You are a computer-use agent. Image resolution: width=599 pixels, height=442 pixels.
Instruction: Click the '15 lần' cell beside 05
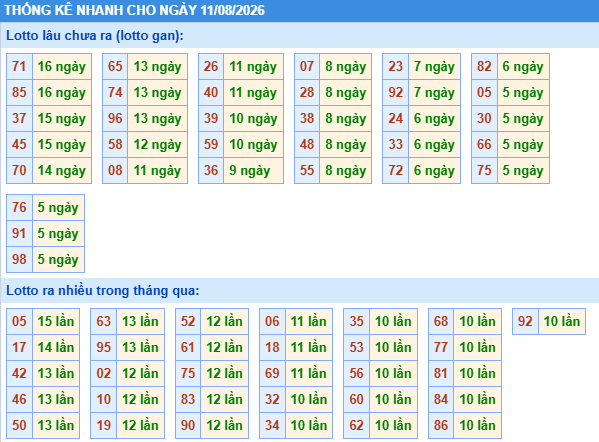pos(56,321)
